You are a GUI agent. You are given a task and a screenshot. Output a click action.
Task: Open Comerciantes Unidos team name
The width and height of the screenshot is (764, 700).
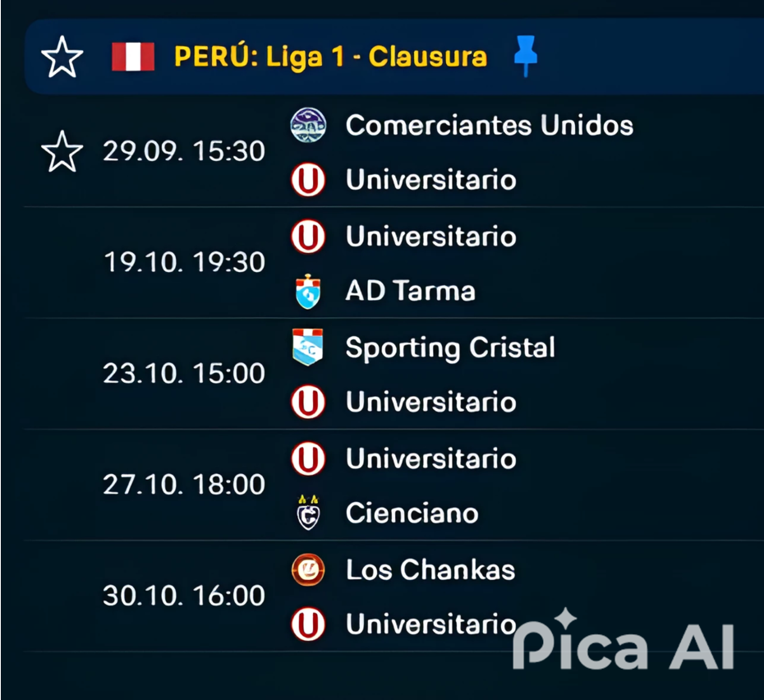click(489, 125)
